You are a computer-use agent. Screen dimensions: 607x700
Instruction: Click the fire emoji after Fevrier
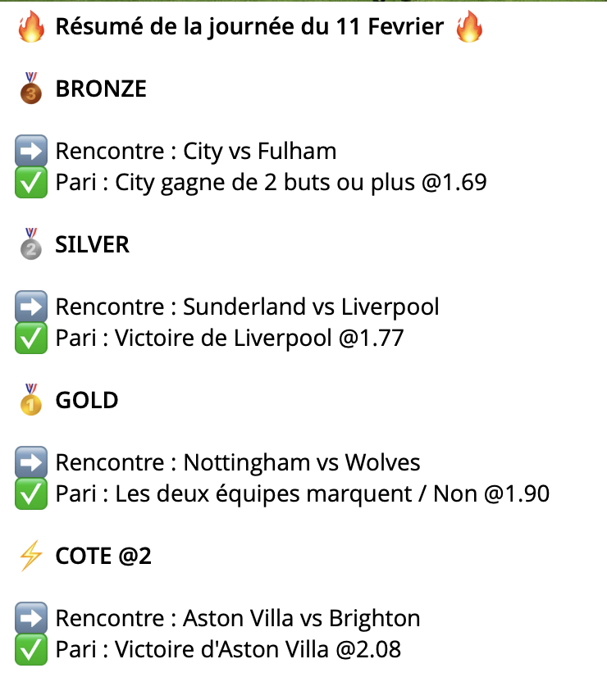469,28
